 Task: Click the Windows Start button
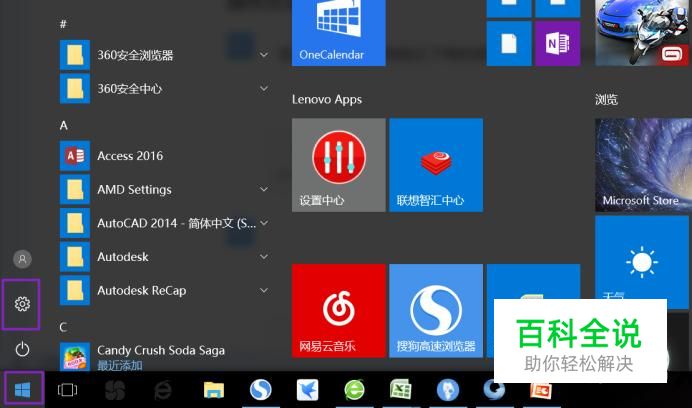pyautogui.click(x=23, y=390)
